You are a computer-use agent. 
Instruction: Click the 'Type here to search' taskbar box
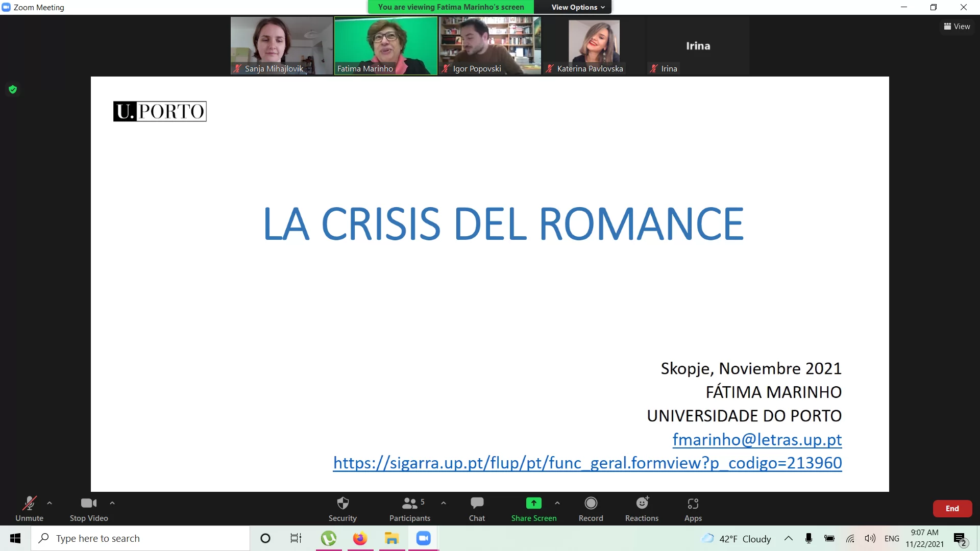click(x=140, y=538)
